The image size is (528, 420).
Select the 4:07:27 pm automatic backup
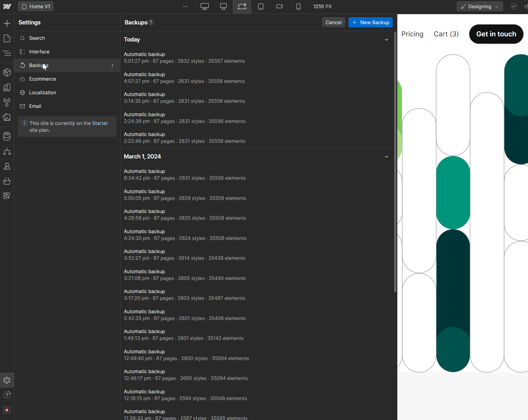click(x=257, y=78)
